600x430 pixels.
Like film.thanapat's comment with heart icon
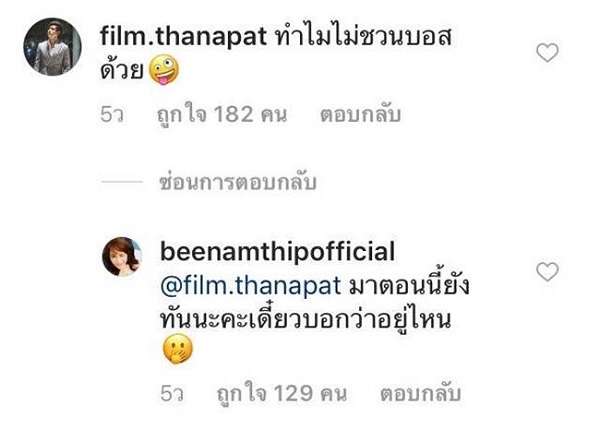(x=548, y=52)
